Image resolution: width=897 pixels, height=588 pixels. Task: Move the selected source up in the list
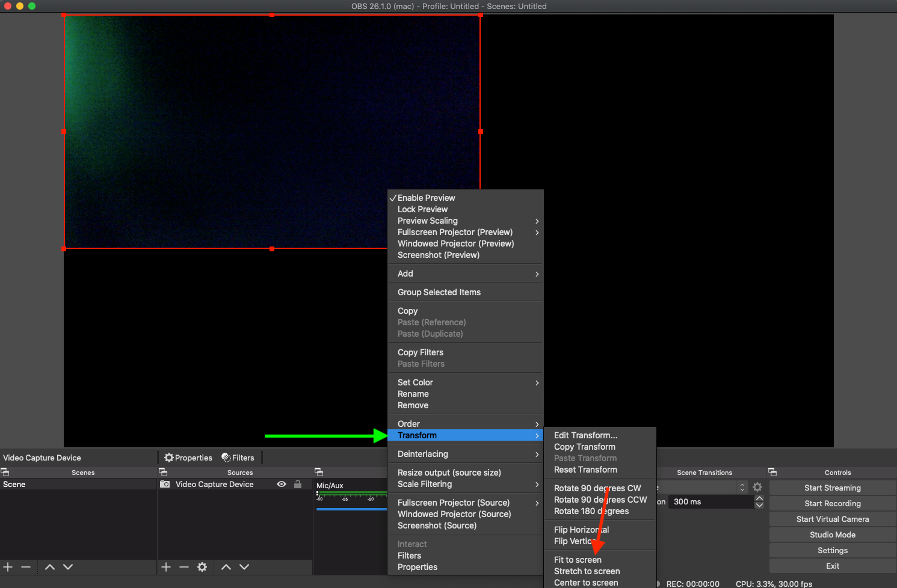(226, 567)
